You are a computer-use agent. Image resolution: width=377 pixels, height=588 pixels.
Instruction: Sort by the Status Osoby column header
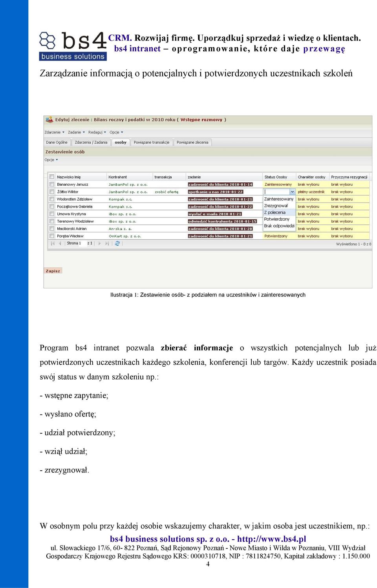pos(279,177)
